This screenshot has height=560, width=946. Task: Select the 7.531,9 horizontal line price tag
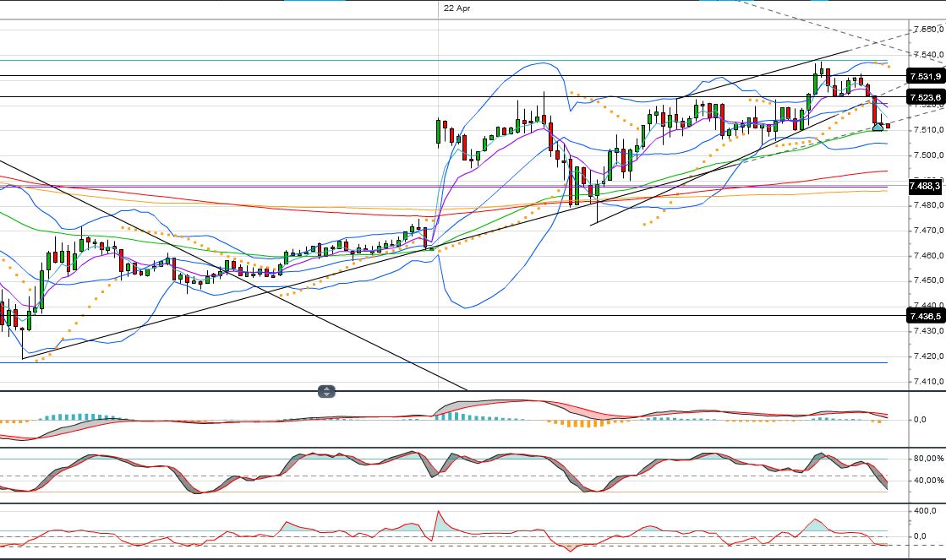(x=926, y=76)
